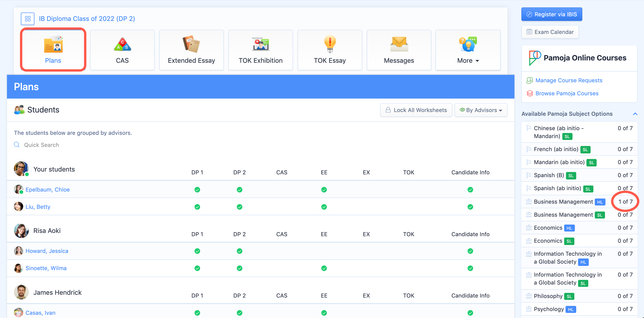Open the CAS triangle icon tile
Image resolution: width=644 pixels, height=318 pixels.
point(122,45)
